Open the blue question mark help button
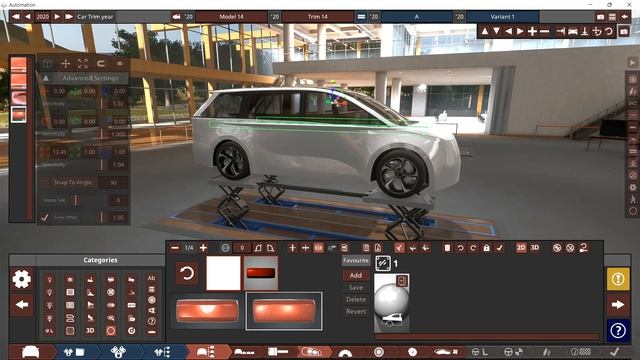 [618, 330]
